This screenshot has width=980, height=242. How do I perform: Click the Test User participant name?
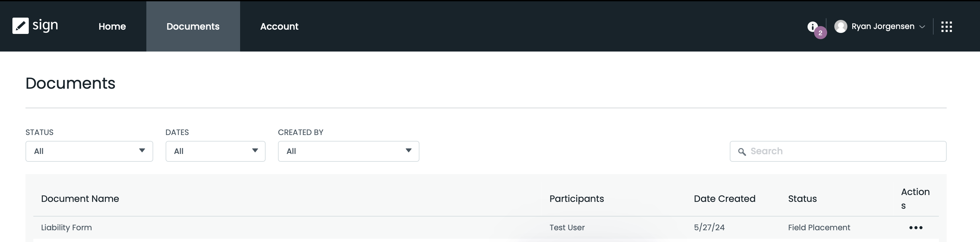pyautogui.click(x=567, y=227)
